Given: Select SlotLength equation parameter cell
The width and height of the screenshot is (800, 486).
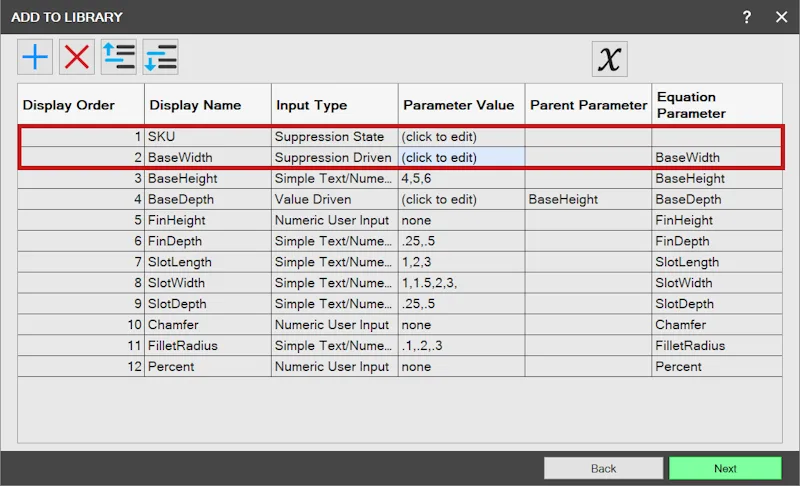Looking at the screenshot, I should 717,262.
